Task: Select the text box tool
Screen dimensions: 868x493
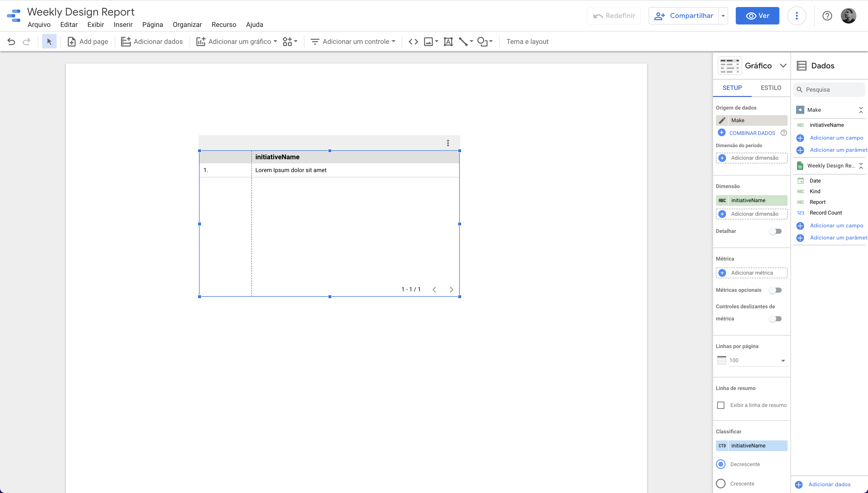Action: [448, 42]
